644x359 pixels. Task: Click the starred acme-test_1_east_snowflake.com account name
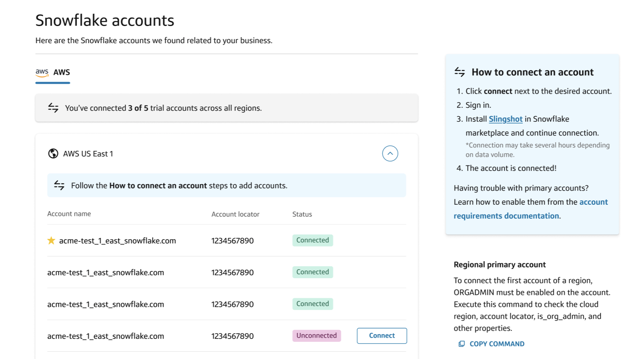[x=117, y=241]
